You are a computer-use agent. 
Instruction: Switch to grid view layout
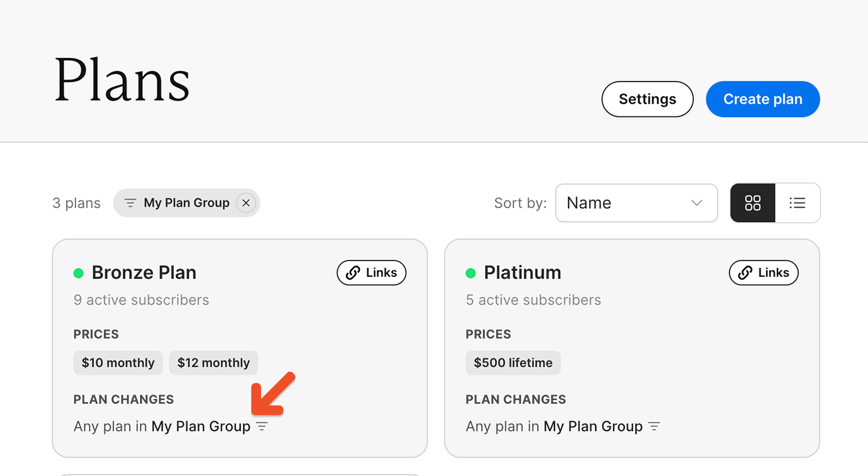coord(753,203)
